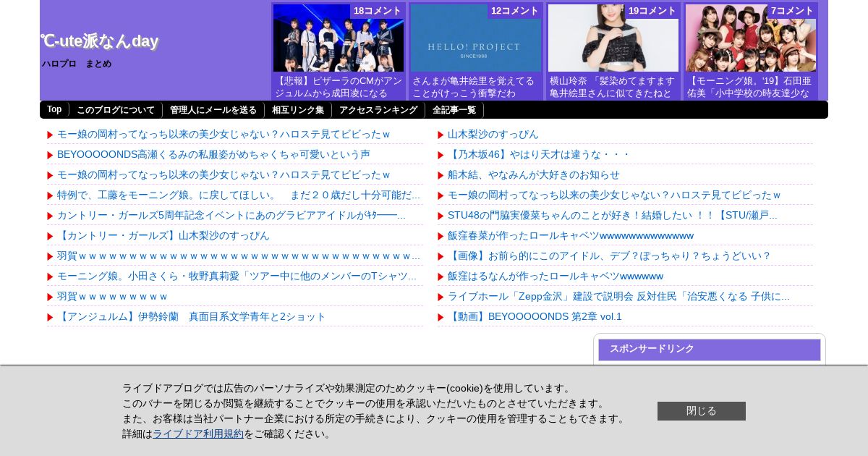Open さんまが亀井絵里を覚えてる article caption

(474, 87)
